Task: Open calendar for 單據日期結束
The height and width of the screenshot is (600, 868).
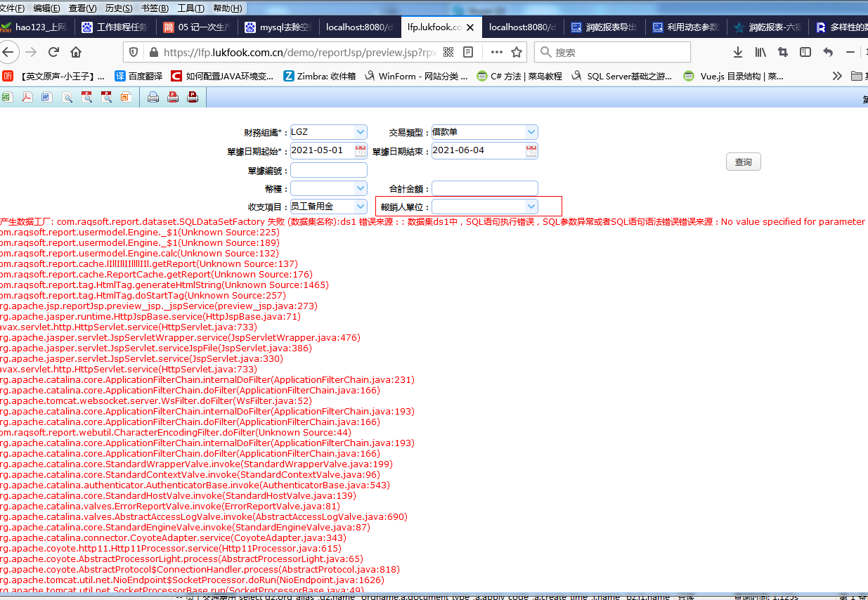Action: coord(531,150)
